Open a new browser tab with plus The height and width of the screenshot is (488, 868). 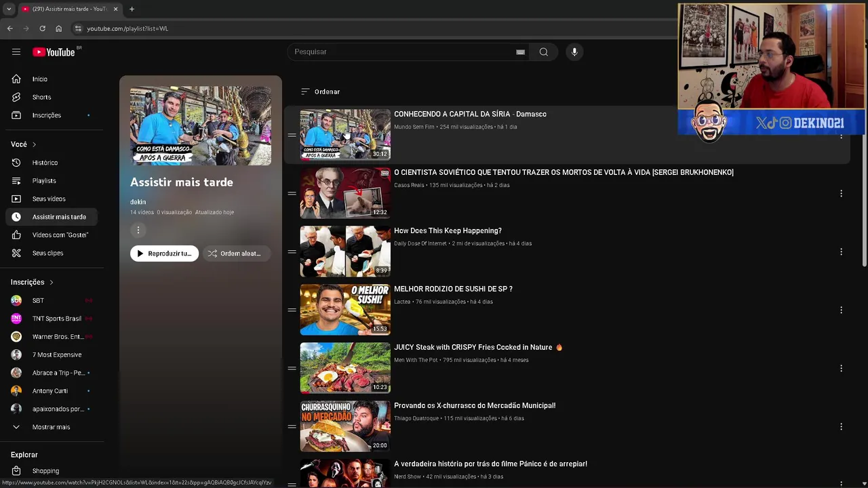pyautogui.click(x=132, y=9)
